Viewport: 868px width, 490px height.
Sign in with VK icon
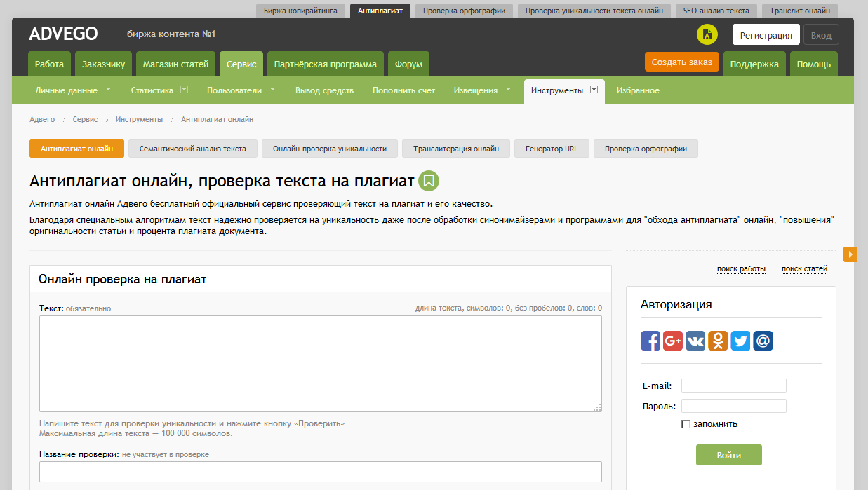[x=695, y=341]
